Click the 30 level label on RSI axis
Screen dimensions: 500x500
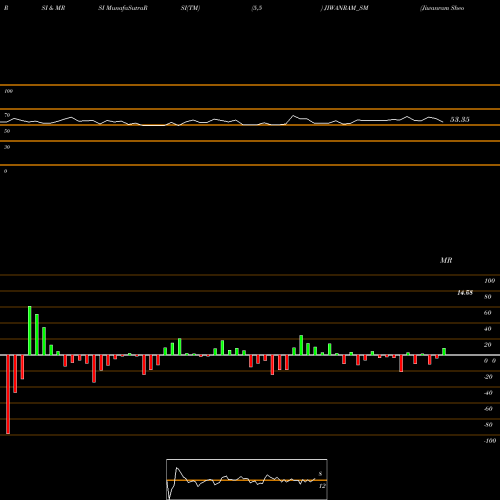coord(7,147)
